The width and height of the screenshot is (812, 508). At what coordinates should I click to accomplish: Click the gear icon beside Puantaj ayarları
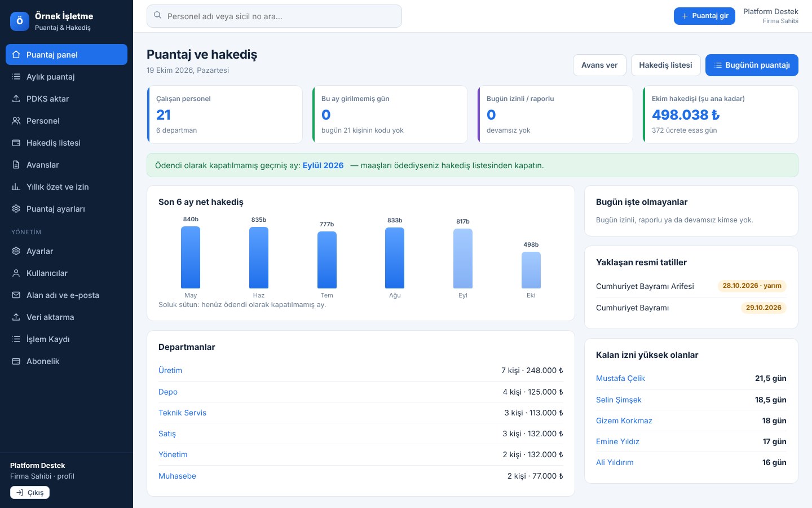pyautogui.click(x=16, y=209)
